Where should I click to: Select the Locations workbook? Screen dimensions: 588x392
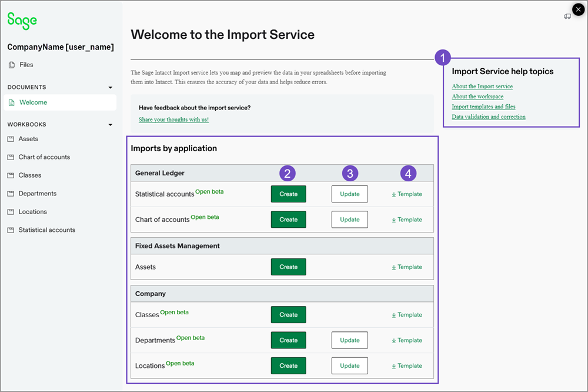pyautogui.click(x=32, y=212)
